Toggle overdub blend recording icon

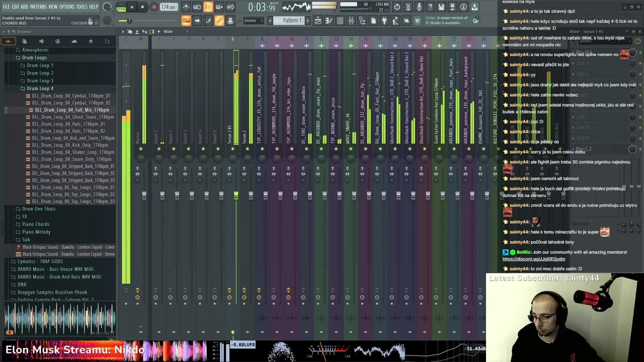219,7
